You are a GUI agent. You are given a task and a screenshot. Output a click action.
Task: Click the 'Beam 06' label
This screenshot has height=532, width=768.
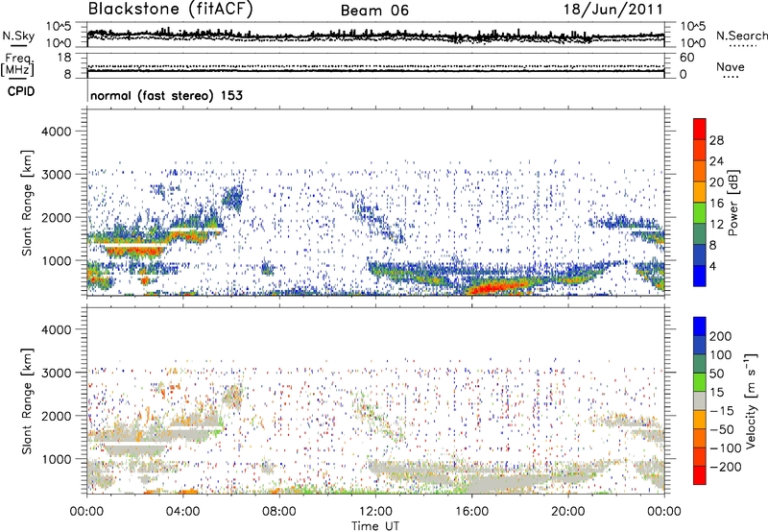(x=374, y=11)
